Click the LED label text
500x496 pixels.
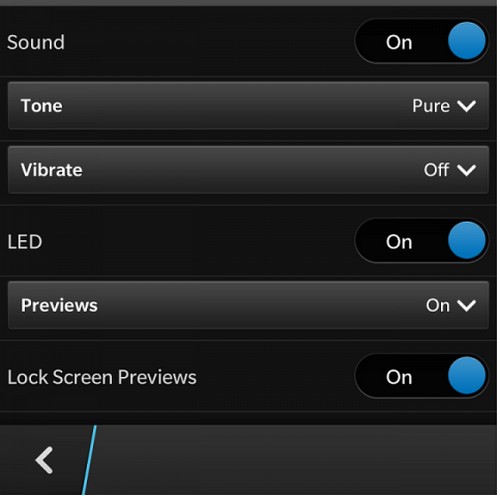25,242
